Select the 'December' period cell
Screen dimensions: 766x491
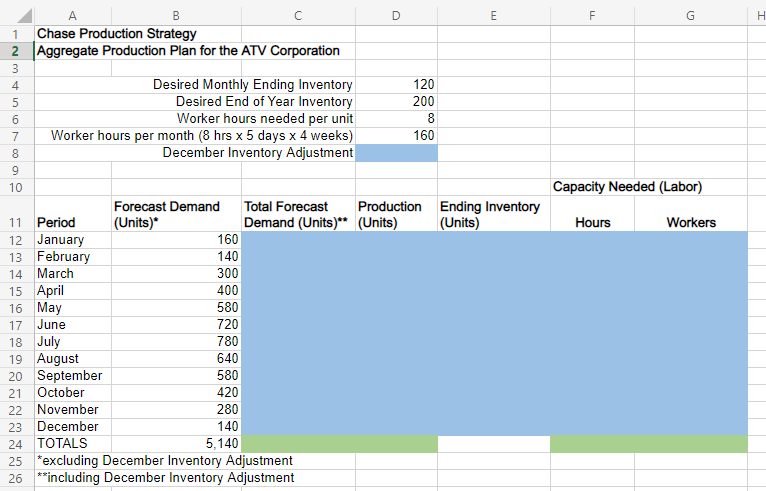pos(73,427)
